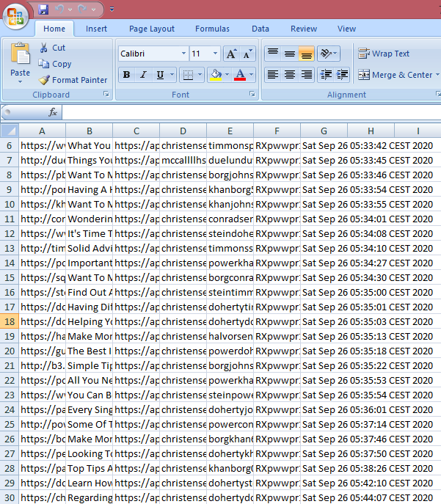Select cell with 05:44:07 timestamp
Screen dimensions: 441x504
324,497
